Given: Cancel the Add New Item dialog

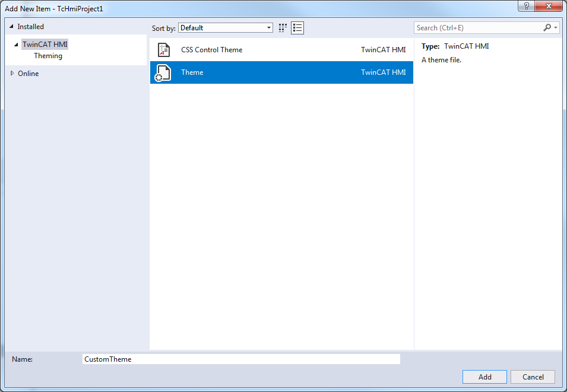Looking at the screenshot, I should (x=533, y=377).
